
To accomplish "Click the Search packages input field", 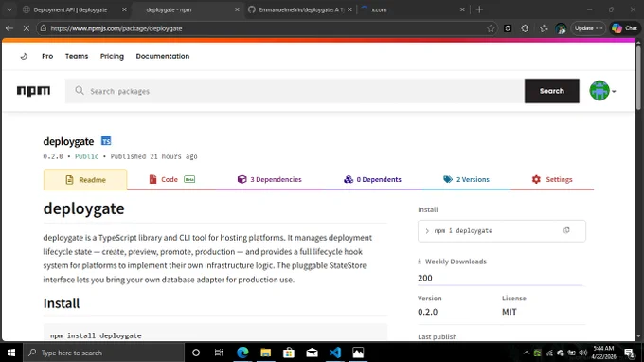I will coord(295,91).
